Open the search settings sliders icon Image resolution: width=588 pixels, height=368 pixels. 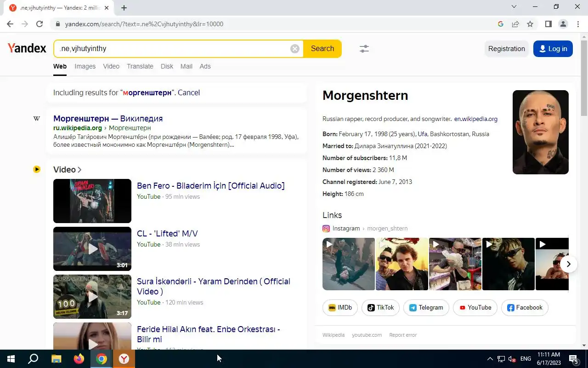364,49
